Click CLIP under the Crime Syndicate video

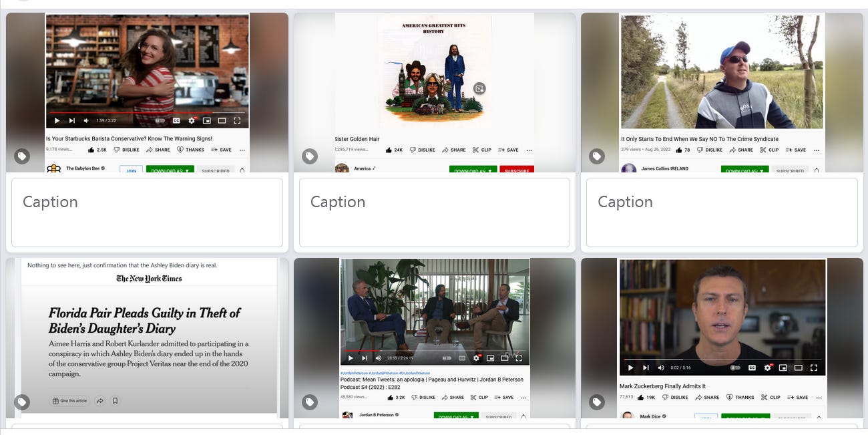pyautogui.click(x=769, y=150)
